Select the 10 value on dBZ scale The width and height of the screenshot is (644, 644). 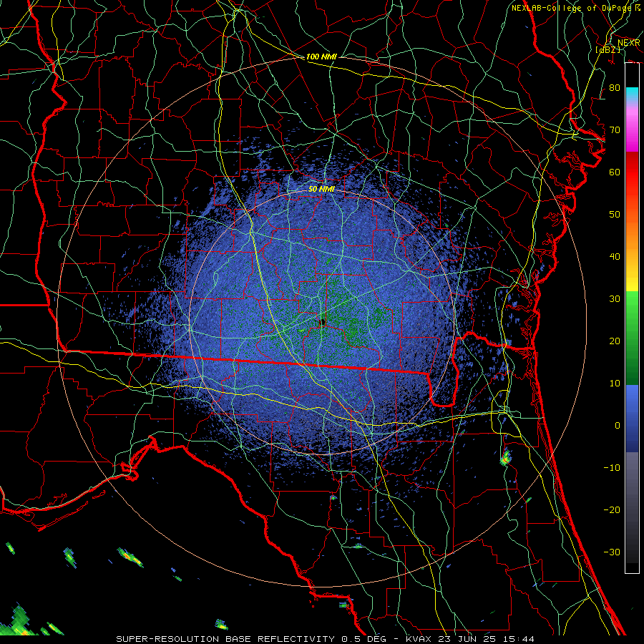[615, 384]
